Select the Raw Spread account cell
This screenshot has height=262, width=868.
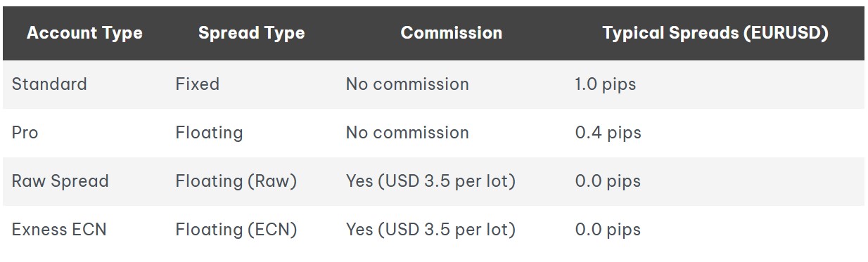60,181
